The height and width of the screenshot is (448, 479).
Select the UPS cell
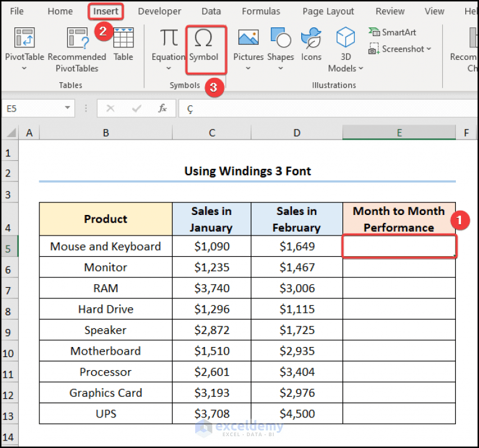105,414
